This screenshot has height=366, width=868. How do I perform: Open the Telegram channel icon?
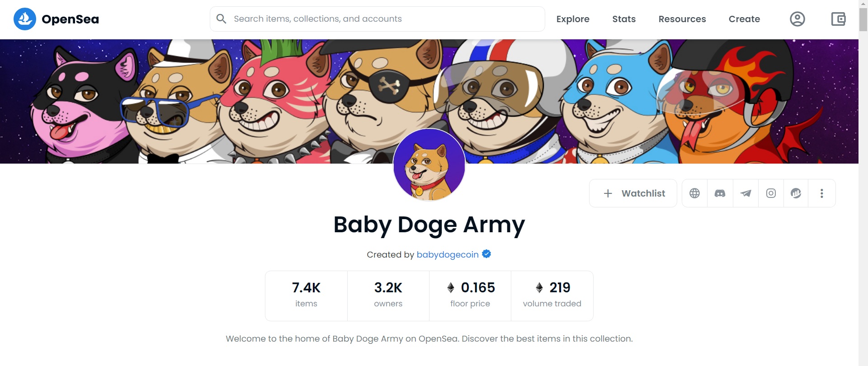pyautogui.click(x=745, y=193)
